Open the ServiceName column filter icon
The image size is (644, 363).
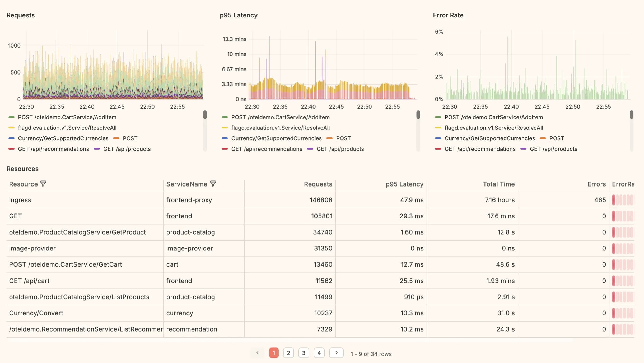tap(213, 184)
